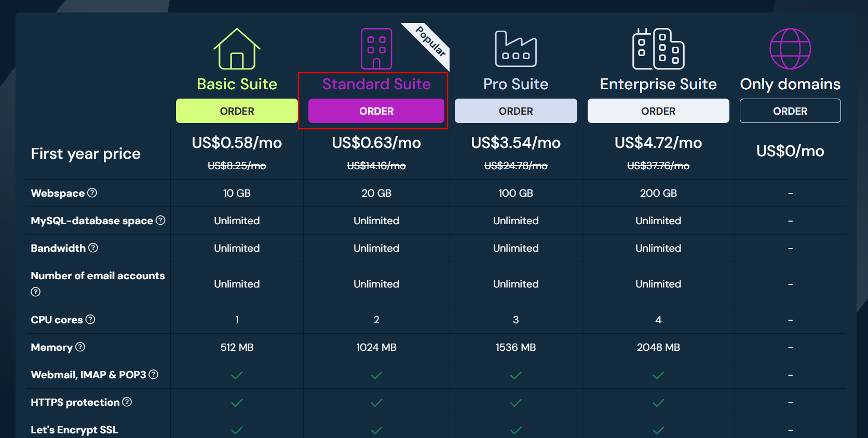The height and width of the screenshot is (438, 868).
Task: Open the Webmail, IMAP & POP3 help icon
Action: (x=153, y=374)
